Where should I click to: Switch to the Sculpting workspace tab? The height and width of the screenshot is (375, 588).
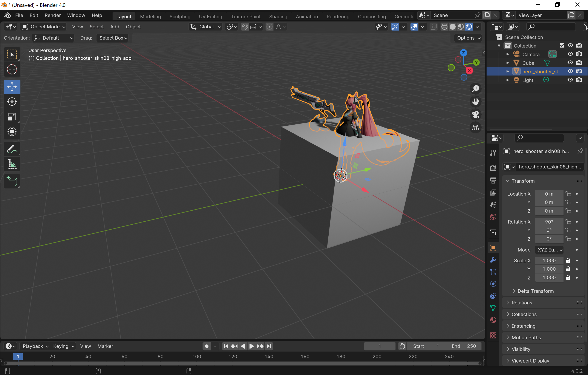180,16
